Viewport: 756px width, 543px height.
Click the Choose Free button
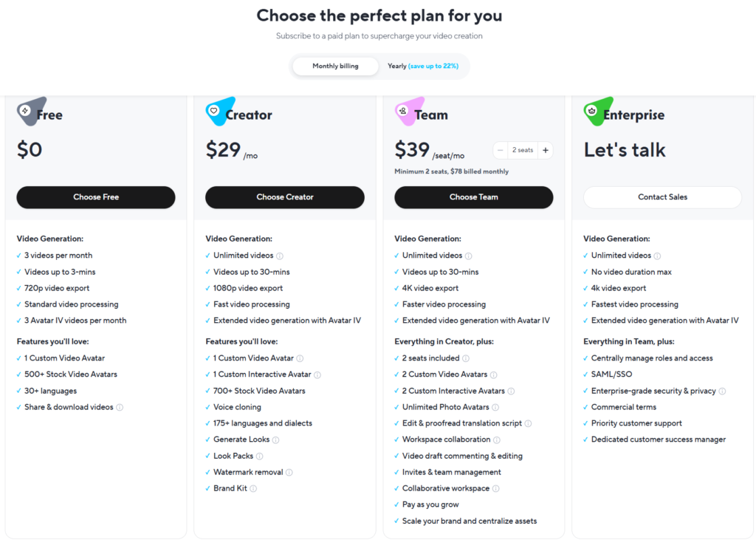tap(96, 197)
